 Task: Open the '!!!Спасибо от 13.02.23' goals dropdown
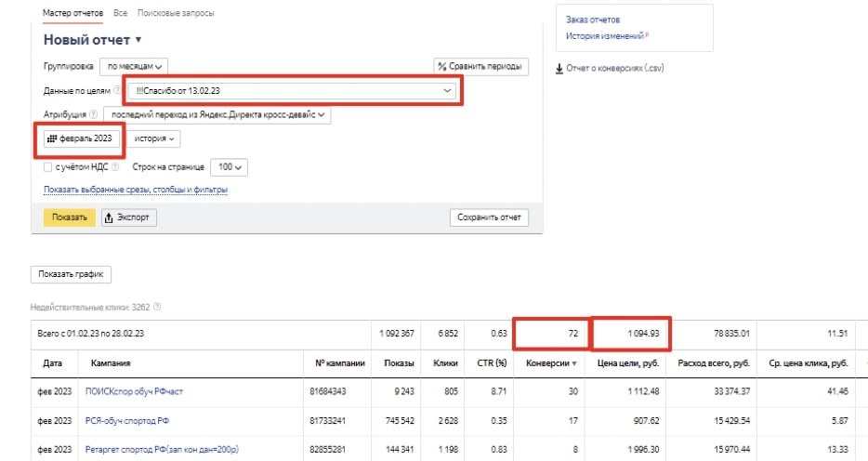pos(293,90)
